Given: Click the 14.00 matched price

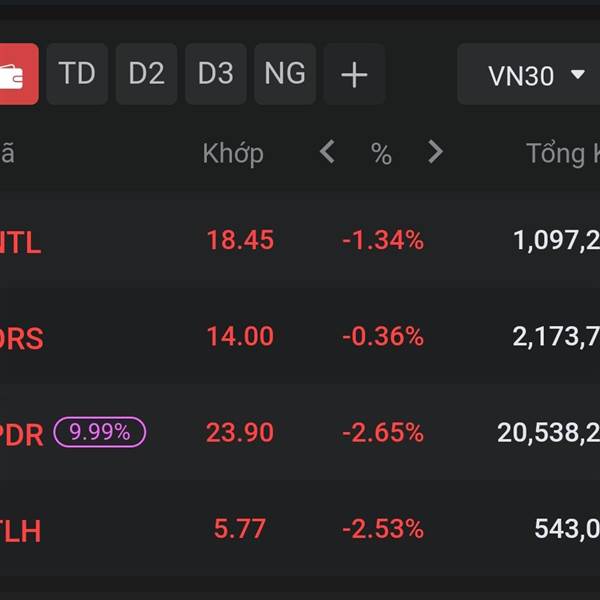Looking at the screenshot, I should (x=240, y=336).
